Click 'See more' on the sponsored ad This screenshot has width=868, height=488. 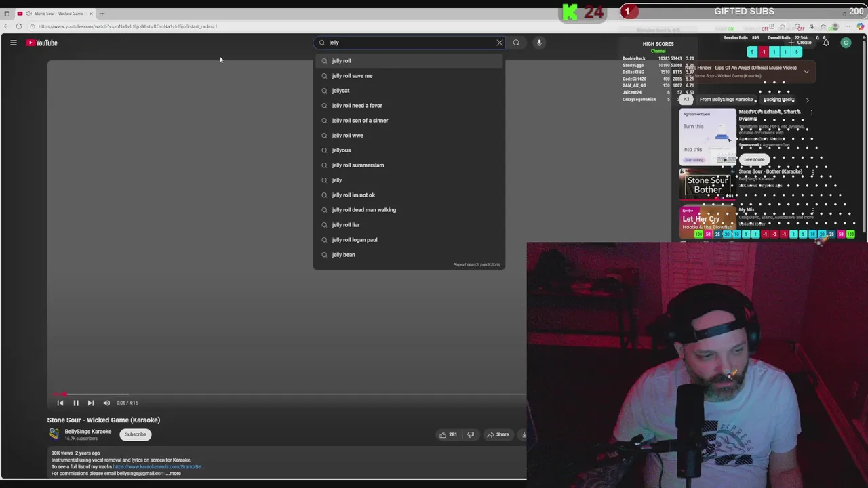(x=754, y=159)
